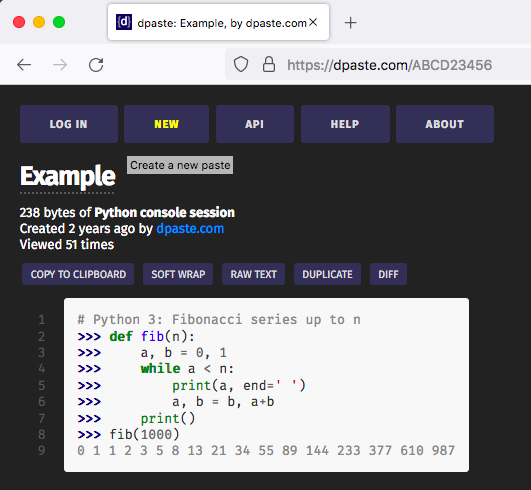Choose NEW to create a paste
The height and width of the screenshot is (490, 531).
click(166, 124)
